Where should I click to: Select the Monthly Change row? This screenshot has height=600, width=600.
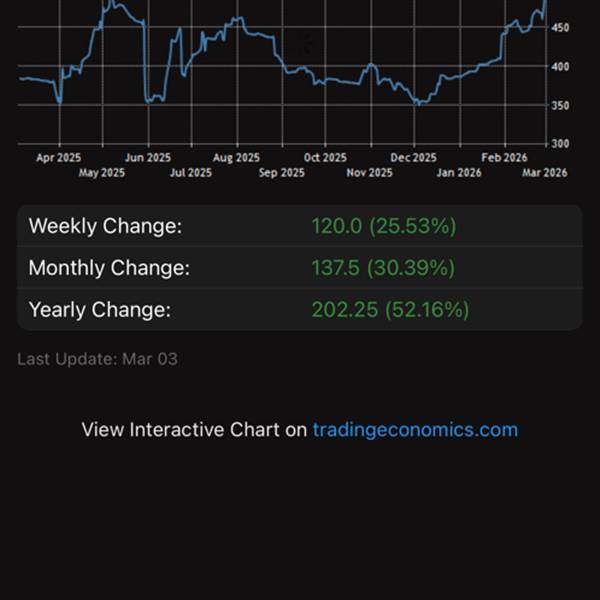coord(300,267)
